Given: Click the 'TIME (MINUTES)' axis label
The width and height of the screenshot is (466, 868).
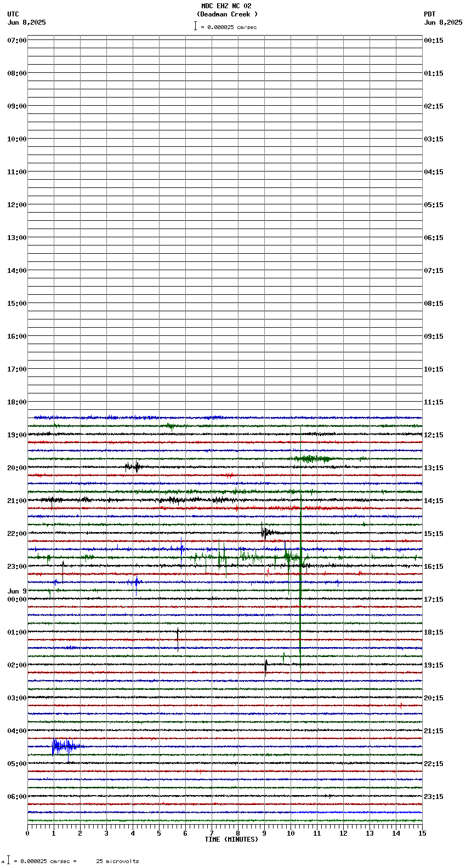Looking at the screenshot, I should [x=231, y=840].
